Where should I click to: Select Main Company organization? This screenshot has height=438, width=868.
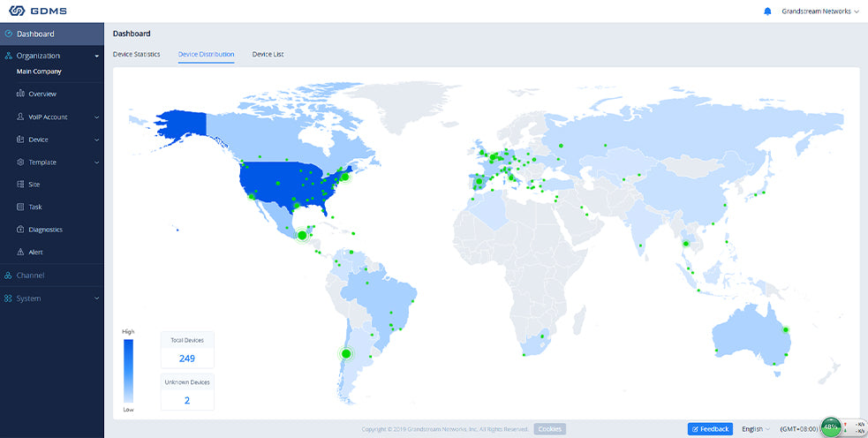click(x=39, y=72)
